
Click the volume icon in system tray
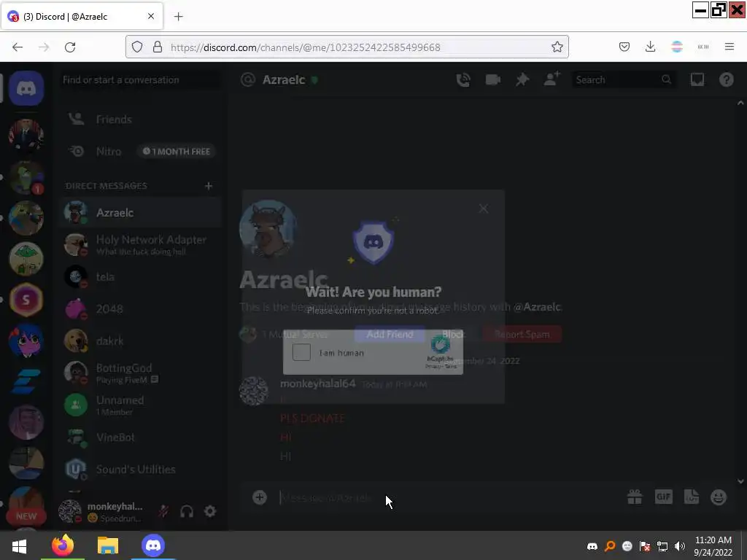coord(680,546)
